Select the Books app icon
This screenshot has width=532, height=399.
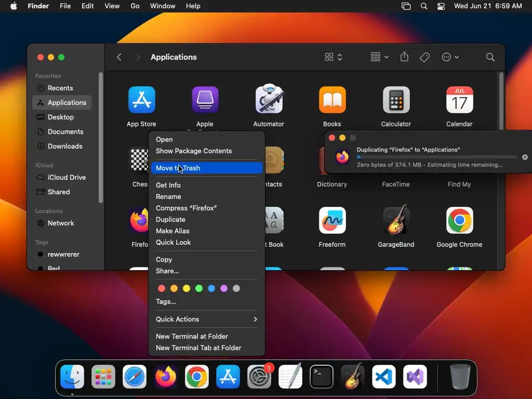[332, 100]
